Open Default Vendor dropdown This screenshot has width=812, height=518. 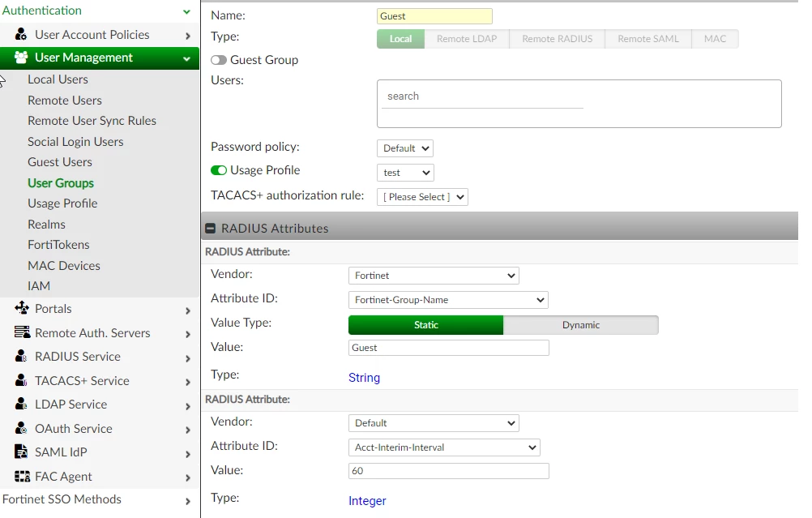point(434,423)
